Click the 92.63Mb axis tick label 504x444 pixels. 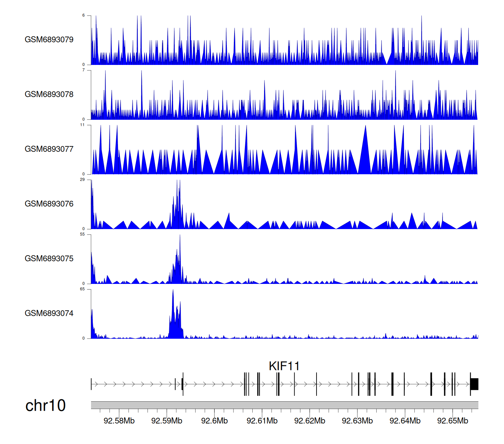pos(357,421)
